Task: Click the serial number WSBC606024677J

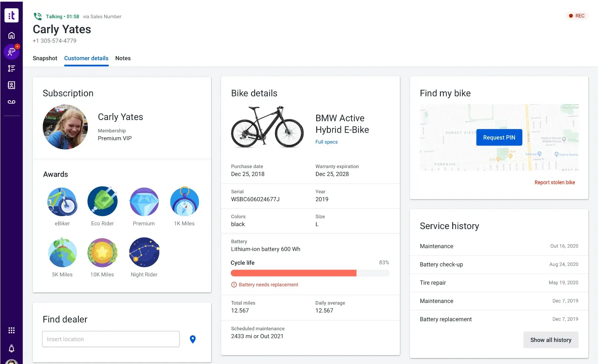Action: pos(255,199)
